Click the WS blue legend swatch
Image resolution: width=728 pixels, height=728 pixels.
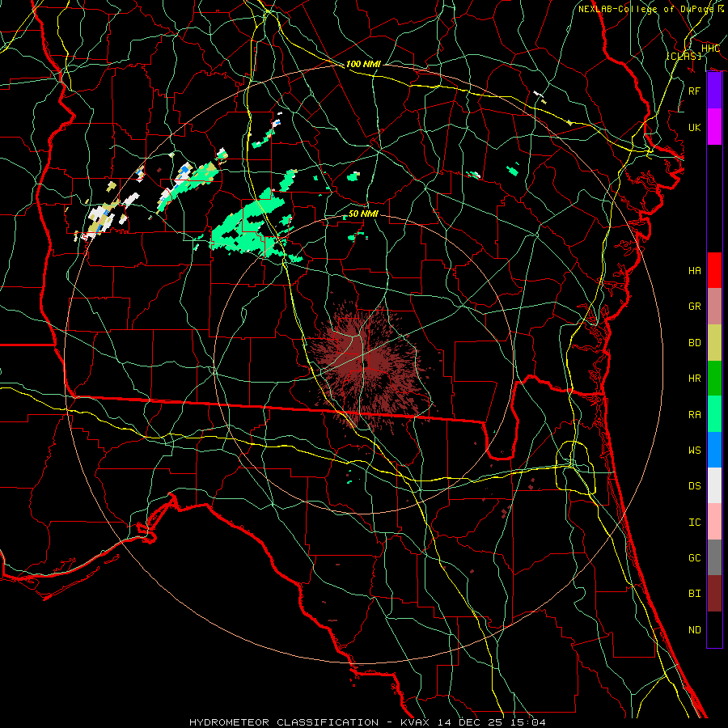[x=714, y=450]
